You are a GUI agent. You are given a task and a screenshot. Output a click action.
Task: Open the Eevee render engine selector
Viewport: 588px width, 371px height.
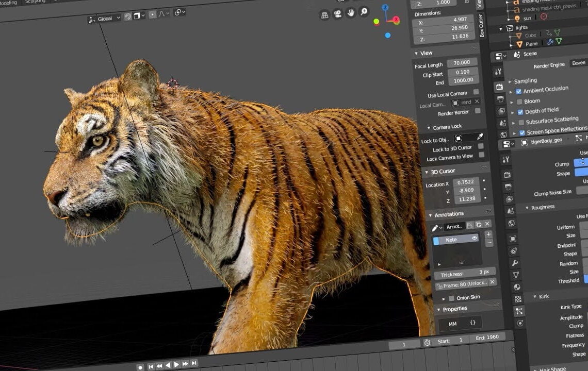pos(578,63)
